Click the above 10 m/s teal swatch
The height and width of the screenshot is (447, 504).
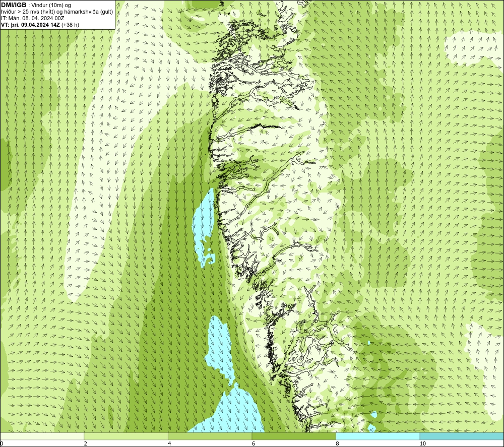462,436
